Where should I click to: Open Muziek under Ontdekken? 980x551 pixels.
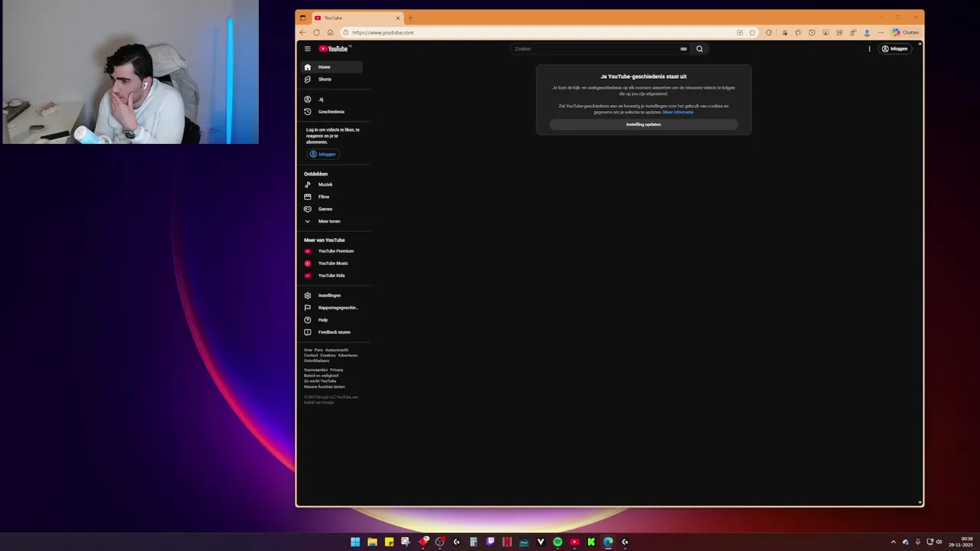[332, 184]
